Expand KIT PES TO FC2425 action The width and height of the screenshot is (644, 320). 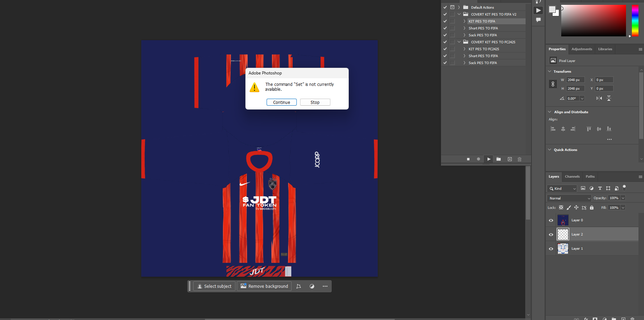click(x=464, y=49)
